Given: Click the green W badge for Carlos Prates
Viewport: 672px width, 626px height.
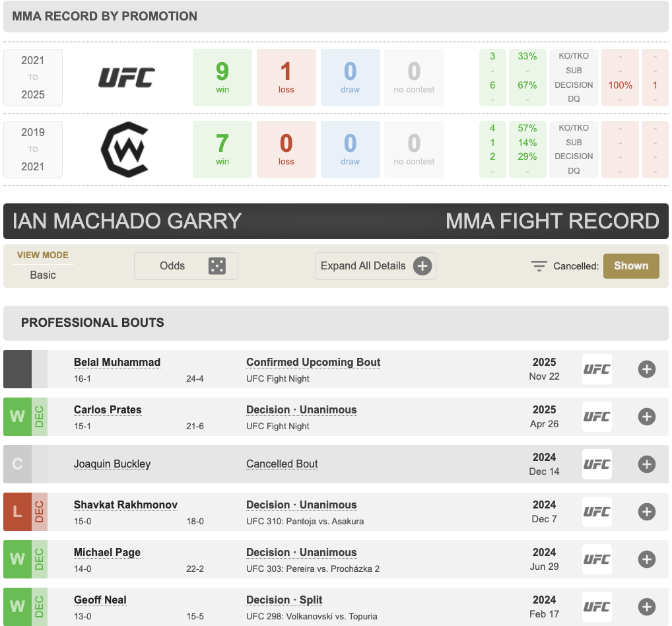Looking at the screenshot, I should [x=17, y=417].
